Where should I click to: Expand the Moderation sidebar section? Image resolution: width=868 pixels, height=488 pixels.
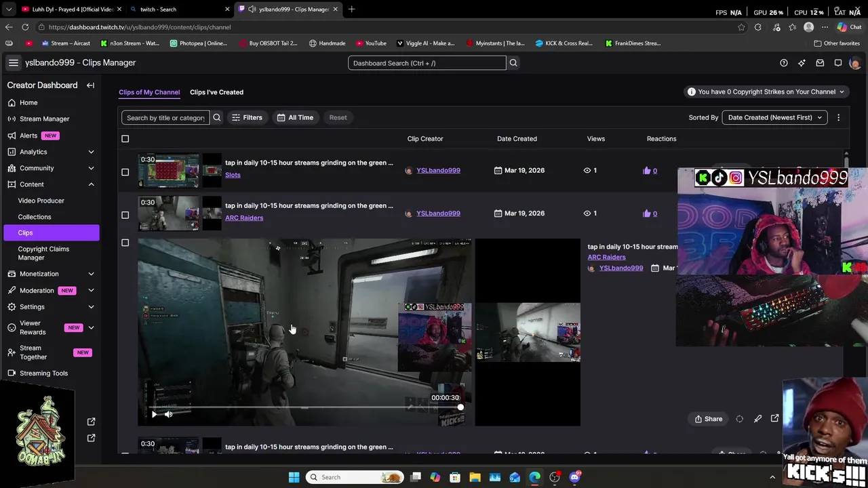[91, 290]
